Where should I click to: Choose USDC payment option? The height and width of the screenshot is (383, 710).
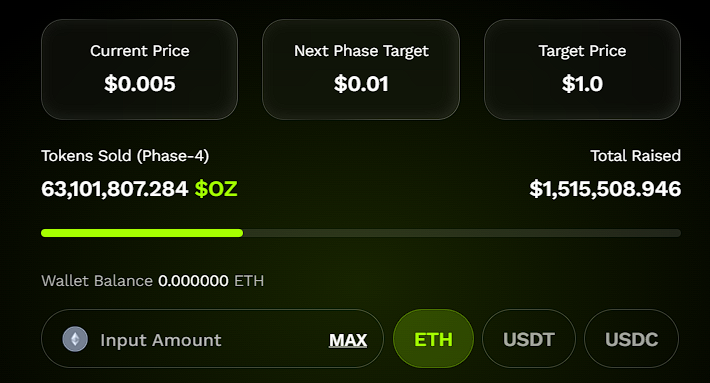coord(632,339)
